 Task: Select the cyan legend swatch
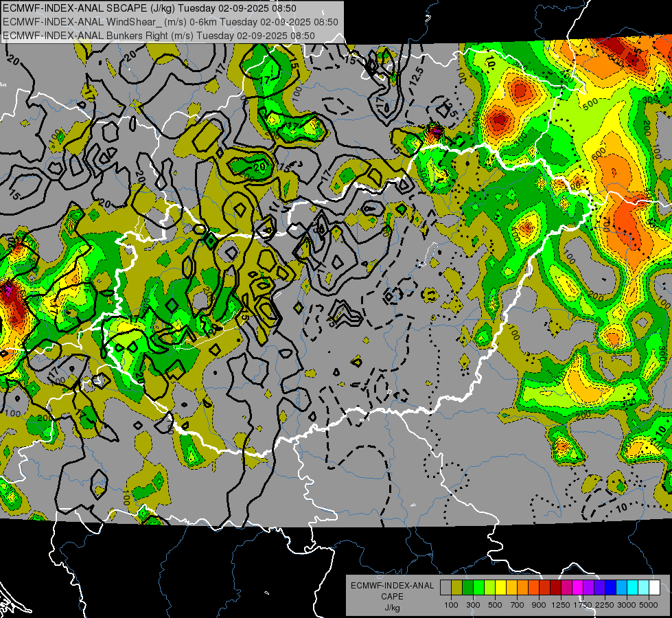633,588
